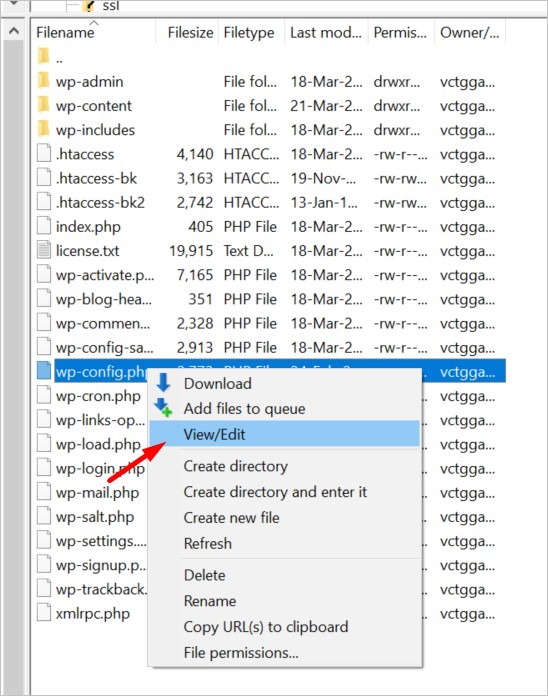Open File permissions... dialog

(284, 652)
